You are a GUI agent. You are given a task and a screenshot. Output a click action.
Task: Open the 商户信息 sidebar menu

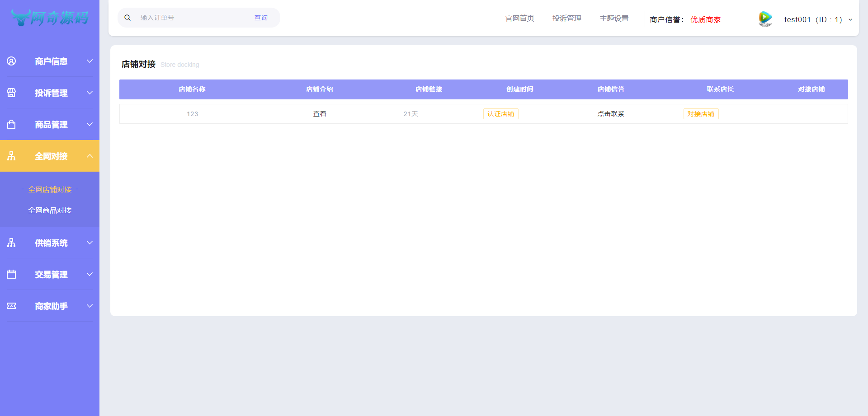coord(50,61)
